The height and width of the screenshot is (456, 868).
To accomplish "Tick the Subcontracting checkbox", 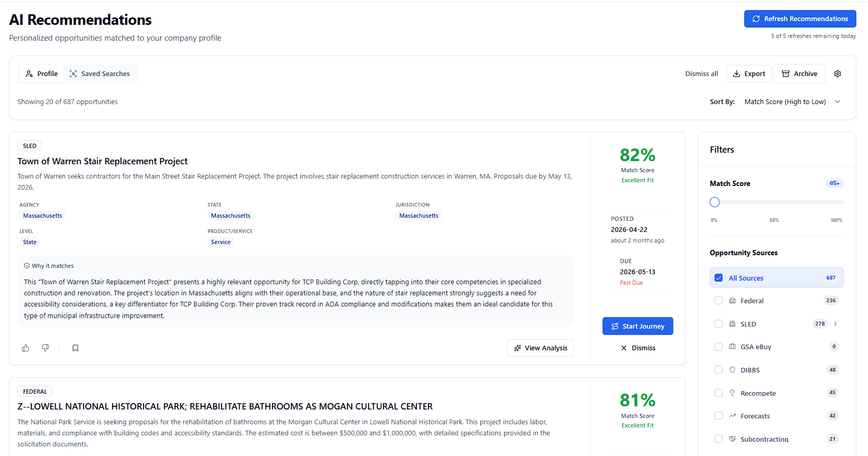I will (x=718, y=439).
